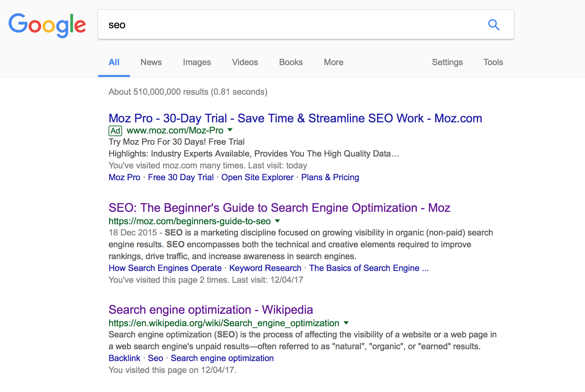The width and height of the screenshot is (585, 392).
Task: Select the All tab
Action: [114, 62]
